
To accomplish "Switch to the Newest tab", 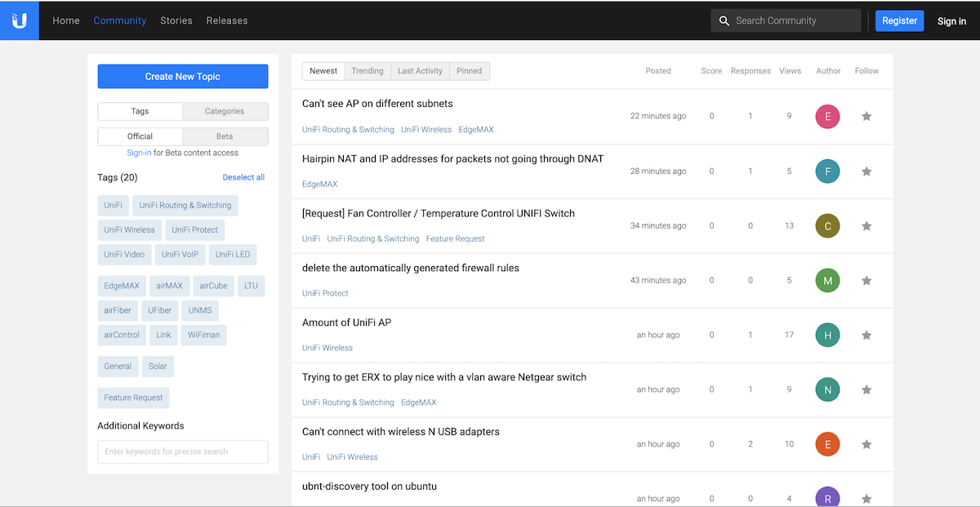I will (323, 71).
